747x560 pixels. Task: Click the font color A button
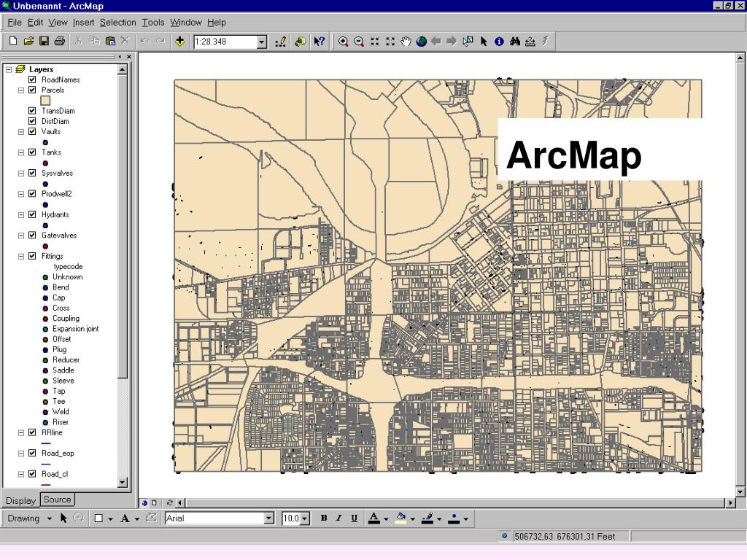pos(374,518)
